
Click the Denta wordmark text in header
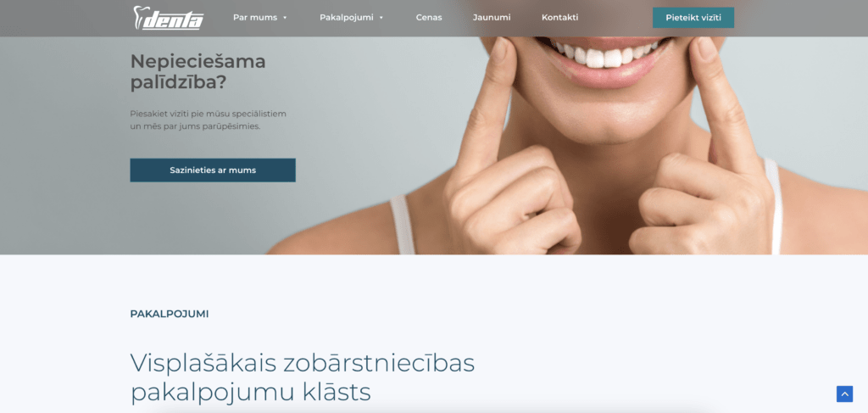[x=173, y=21]
